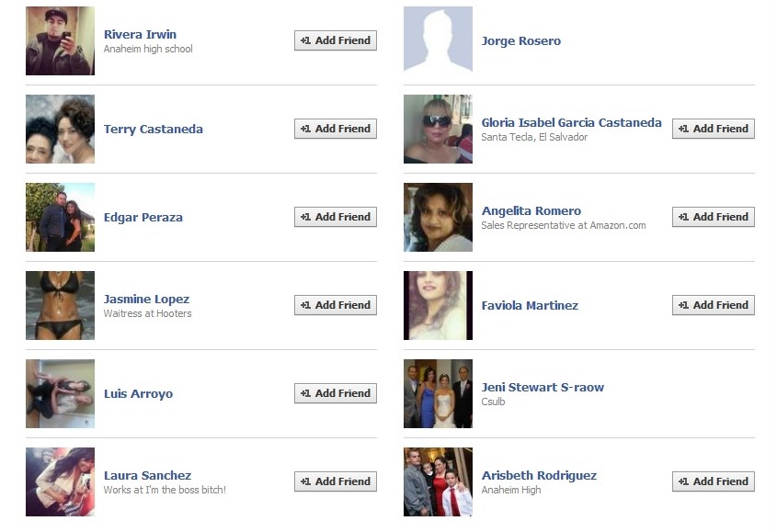Add Faviola Martinez as a friend
The width and height of the screenshot is (777, 532).
click(x=714, y=305)
